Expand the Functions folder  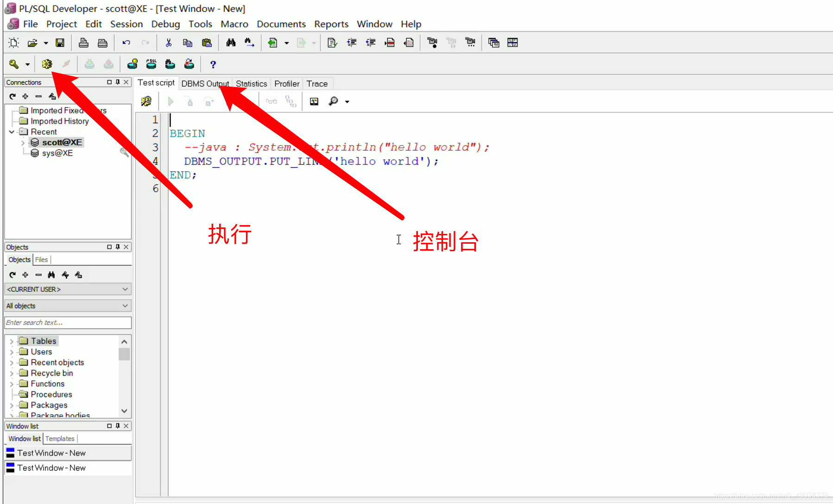(x=12, y=384)
